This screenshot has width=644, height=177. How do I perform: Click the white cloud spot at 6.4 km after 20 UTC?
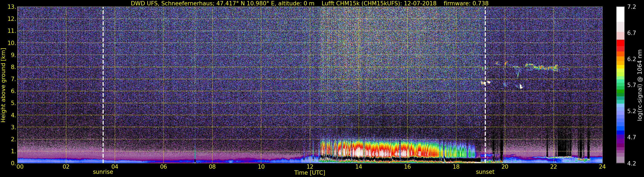click(521, 87)
